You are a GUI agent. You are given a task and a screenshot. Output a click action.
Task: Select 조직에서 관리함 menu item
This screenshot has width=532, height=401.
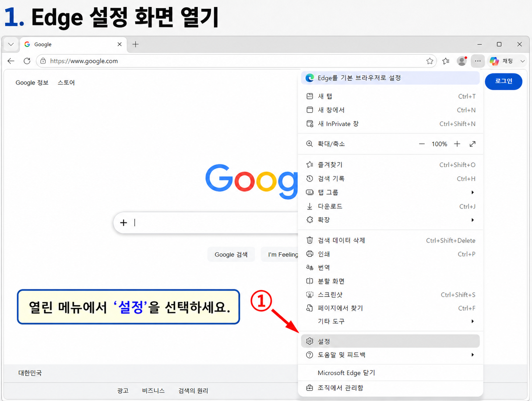(x=390, y=388)
